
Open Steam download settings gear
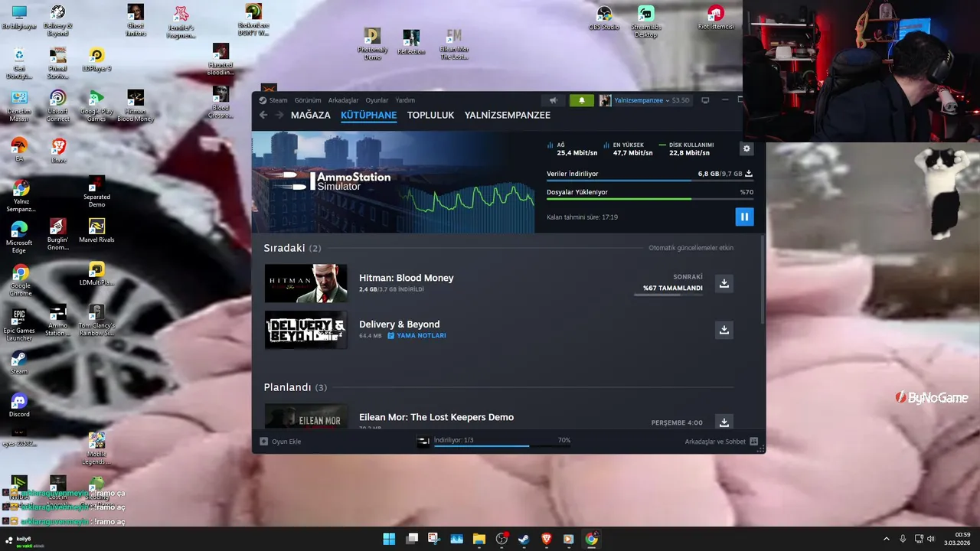click(747, 148)
